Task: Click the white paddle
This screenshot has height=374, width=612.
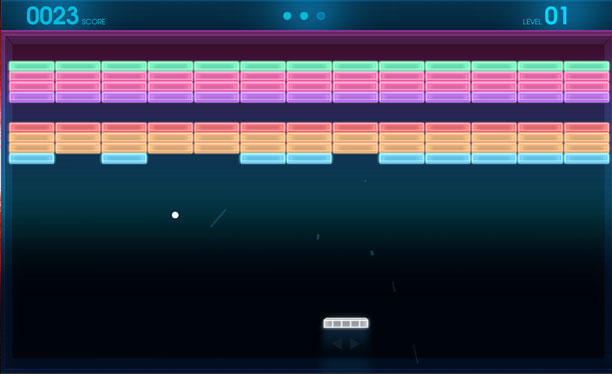Action: tap(346, 323)
